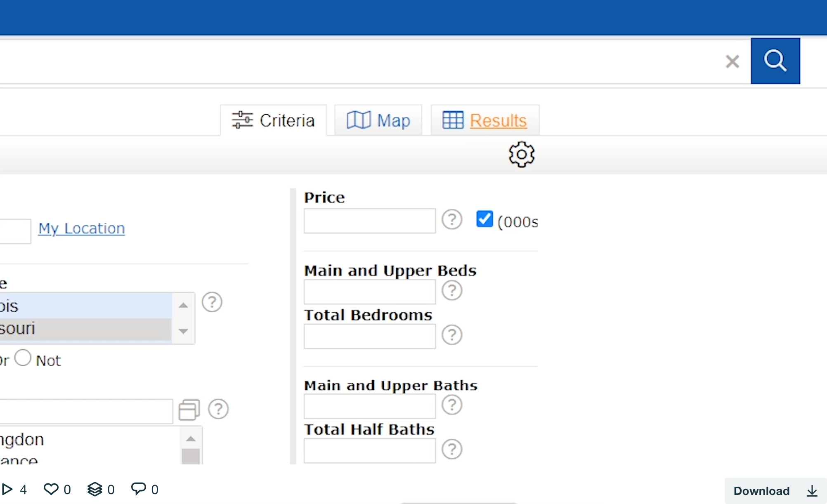Click the Price input field
The height and width of the screenshot is (504, 827).
click(x=369, y=221)
